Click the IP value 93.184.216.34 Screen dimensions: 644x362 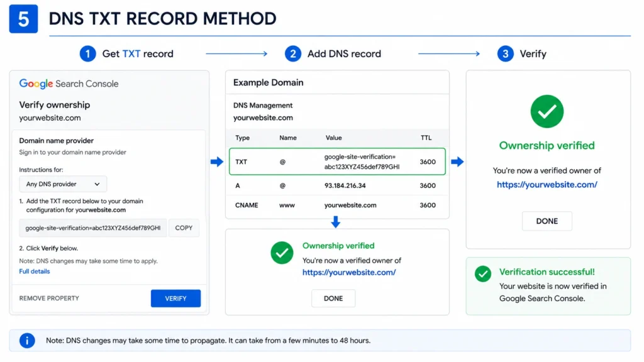tap(345, 185)
